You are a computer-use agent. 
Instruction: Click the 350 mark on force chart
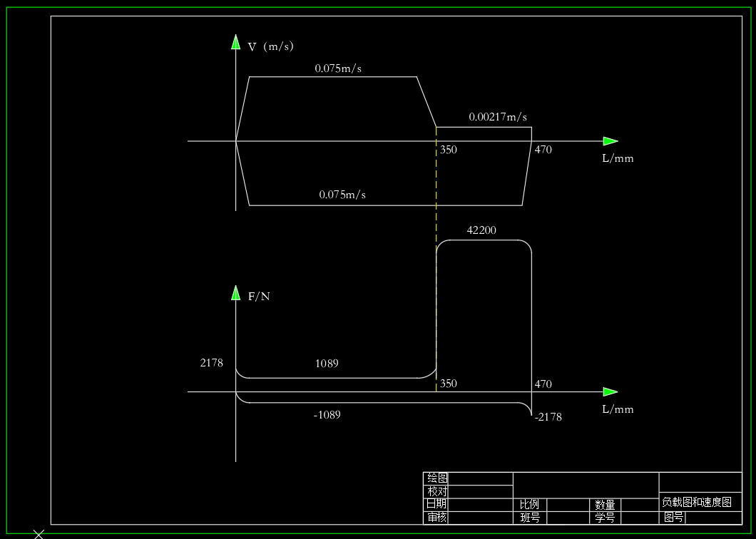coord(449,384)
